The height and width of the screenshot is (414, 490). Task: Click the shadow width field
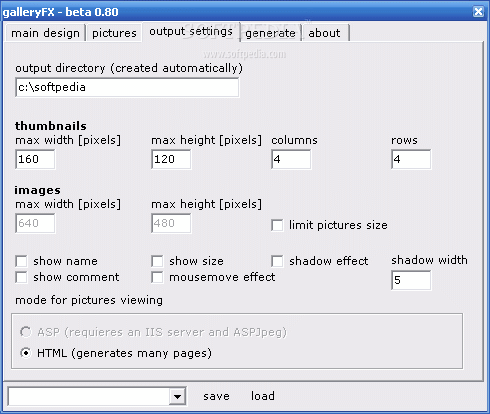pyautogui.click(x=411, y=280)
